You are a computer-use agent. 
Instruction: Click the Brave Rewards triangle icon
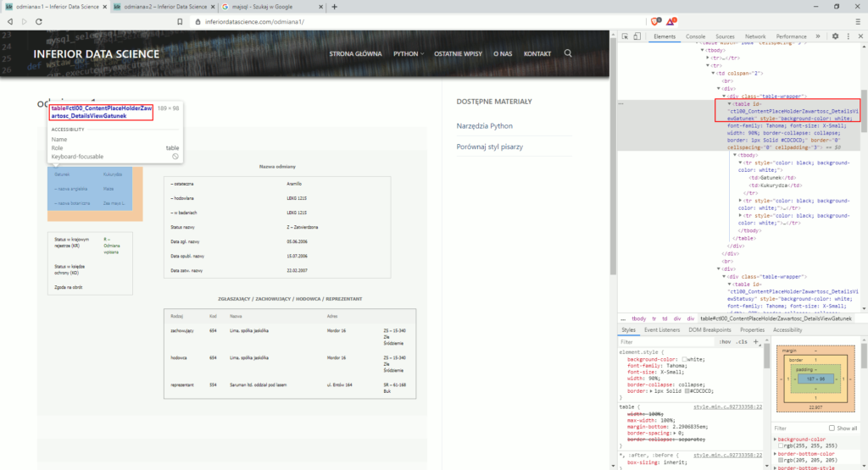(x=670, y=21)
